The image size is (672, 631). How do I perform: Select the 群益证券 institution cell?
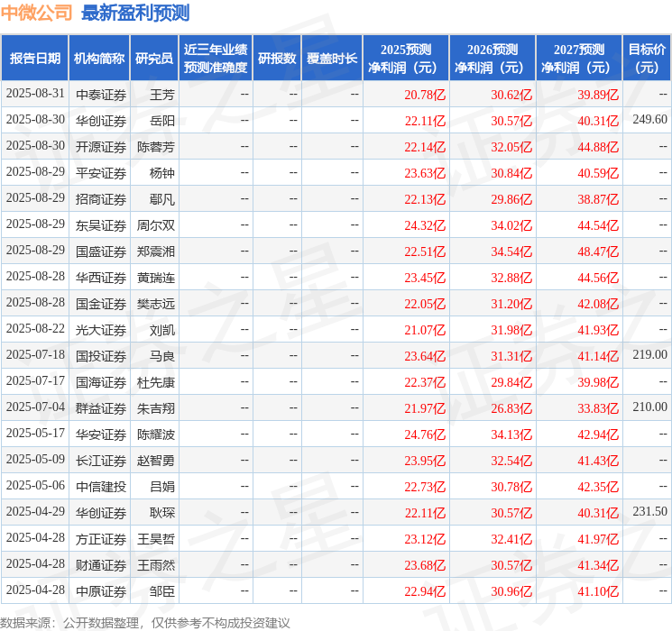pos(101,408)
